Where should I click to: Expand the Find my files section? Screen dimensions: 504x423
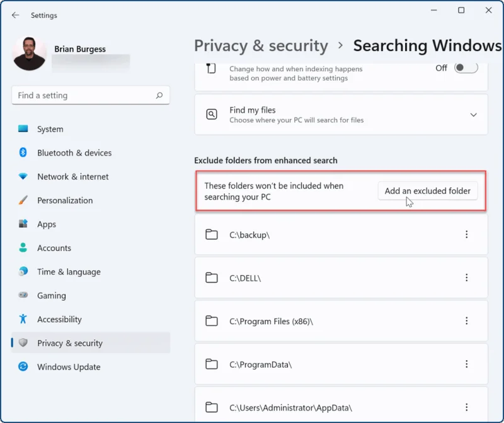coord(474,115)
